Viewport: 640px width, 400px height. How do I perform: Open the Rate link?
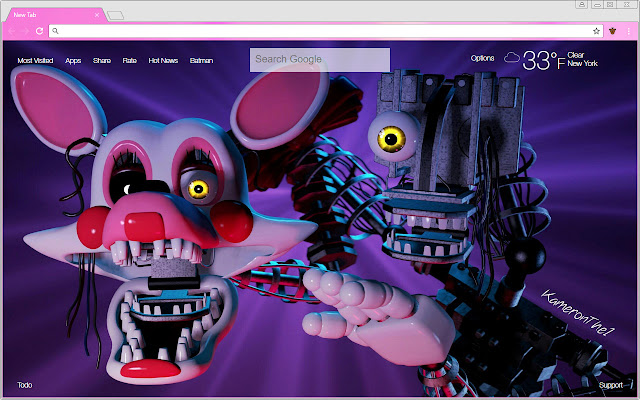click(129, 60)
